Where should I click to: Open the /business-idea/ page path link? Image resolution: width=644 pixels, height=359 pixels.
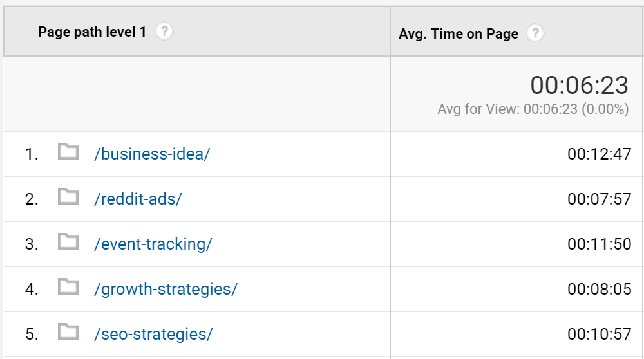[x=152, y=154]
